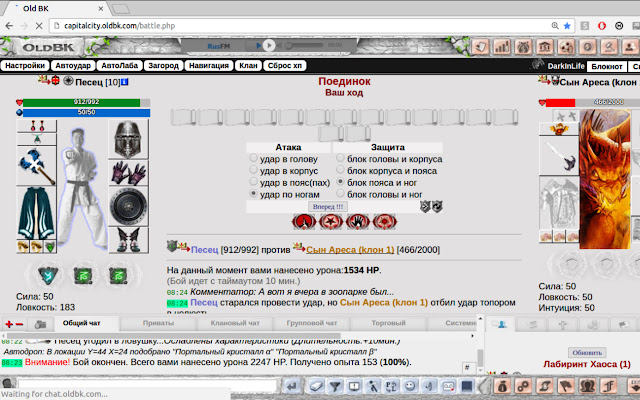Open the smiley emoticons picker
The width and height of the screenshot is (640, 400).
[410, 386]
